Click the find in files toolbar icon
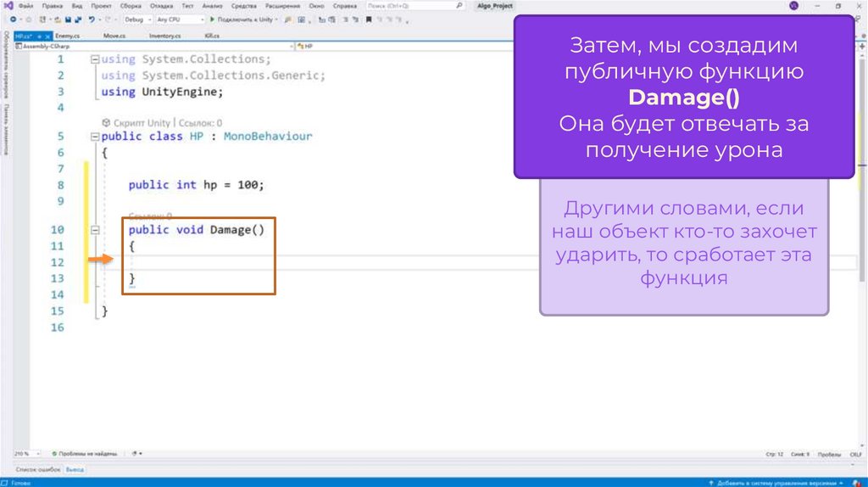This screenshot has width=868, height=487. click(x=288, y=20)
